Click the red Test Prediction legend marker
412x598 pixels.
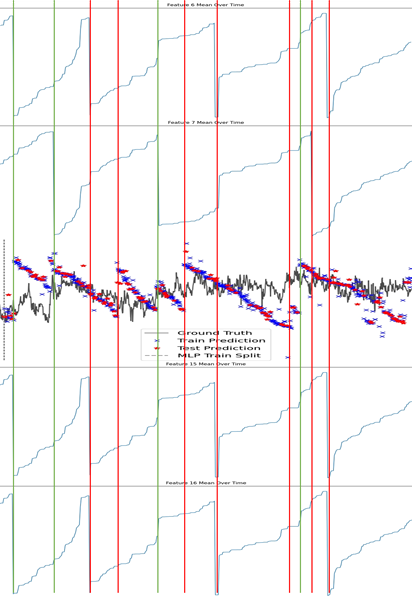(157, 348)
